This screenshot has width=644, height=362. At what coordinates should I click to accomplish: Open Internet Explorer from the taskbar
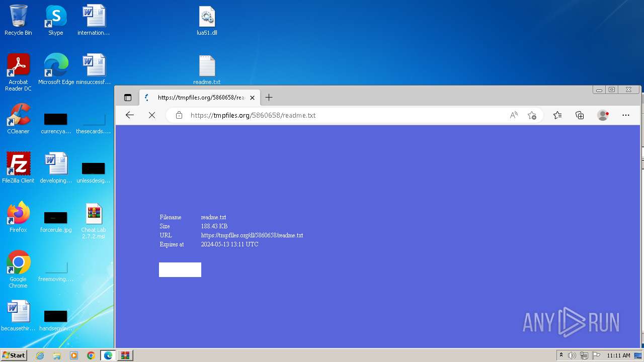click(40, 355)
